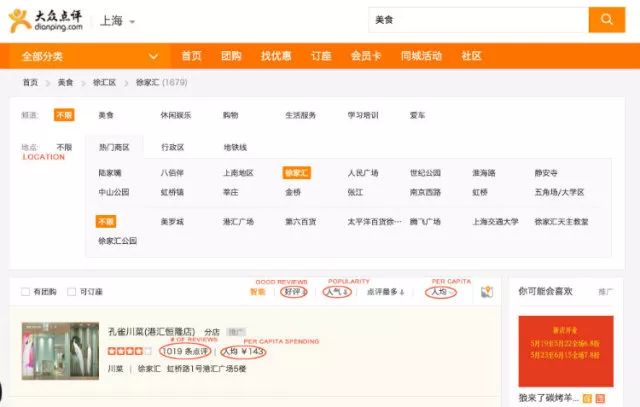Screen dimensions: 640x407
Task: Switch to the 热门商区 tab
Action: (114, 147)
